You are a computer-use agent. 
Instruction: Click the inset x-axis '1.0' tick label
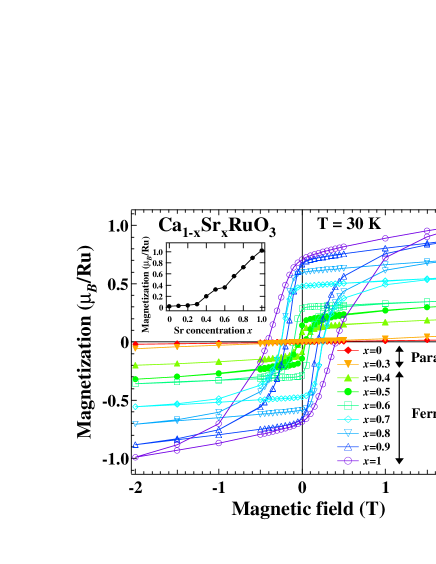[x=262, y=319]
